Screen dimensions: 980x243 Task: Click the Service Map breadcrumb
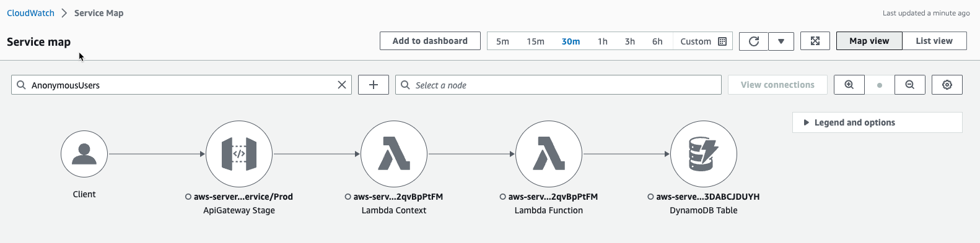(98, 13)
